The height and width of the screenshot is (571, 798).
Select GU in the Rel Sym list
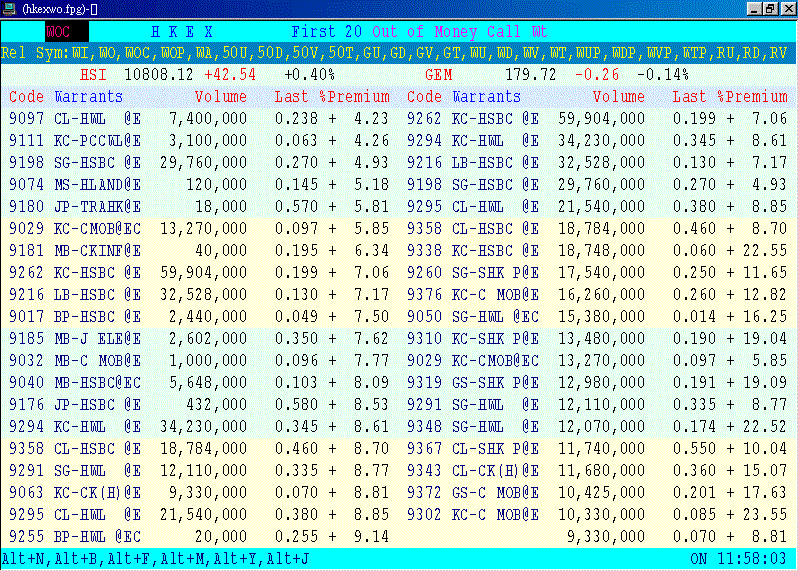(373, 53)
